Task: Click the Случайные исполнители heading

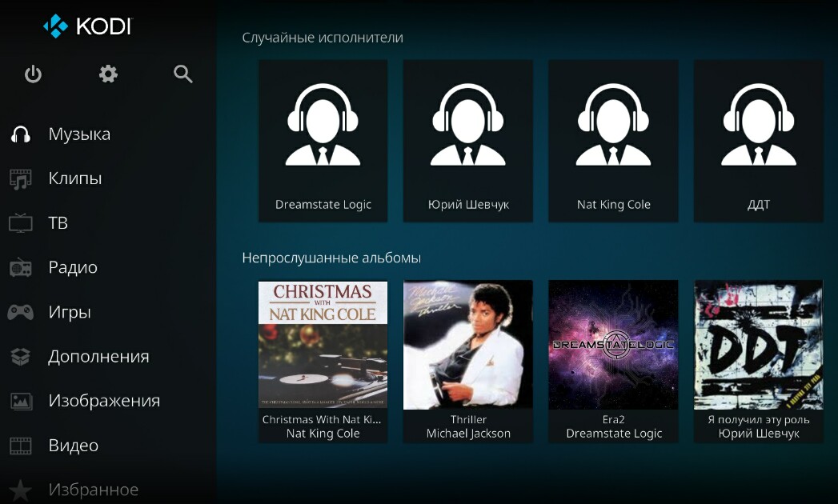Action: point(323,38)
